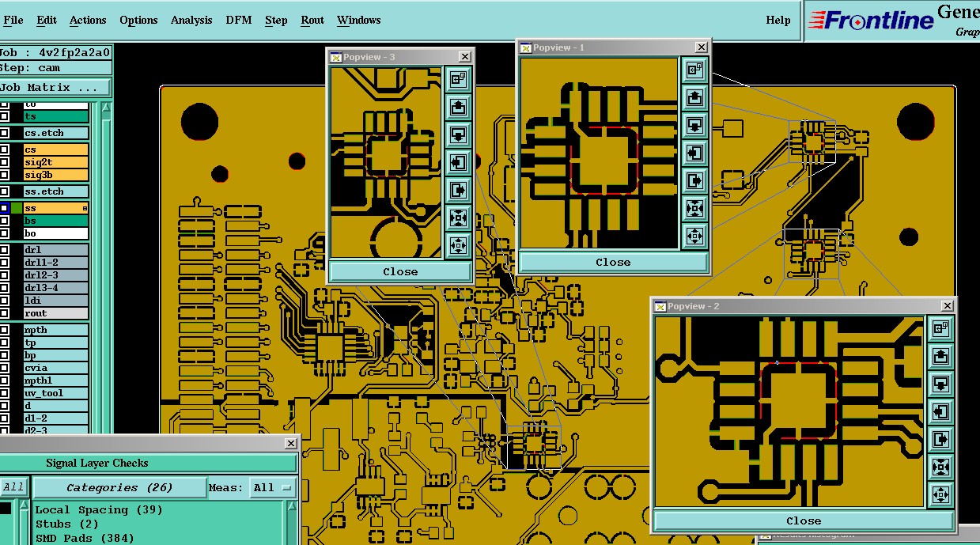Open the Popview - 2 window menu icon
Image resolution: width=980 pixels, height=545 pixels.
click(660, 306)
